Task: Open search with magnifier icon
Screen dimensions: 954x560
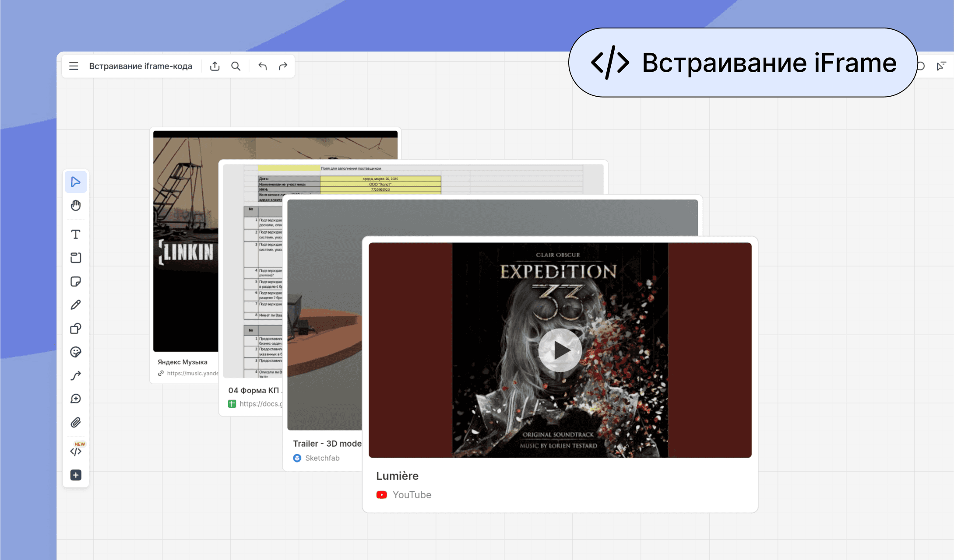Action: 236,66
